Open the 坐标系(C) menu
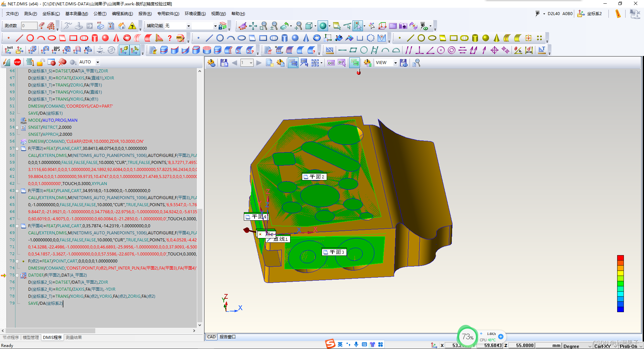Viewport: 644px width, 349px height. (51, 14)
